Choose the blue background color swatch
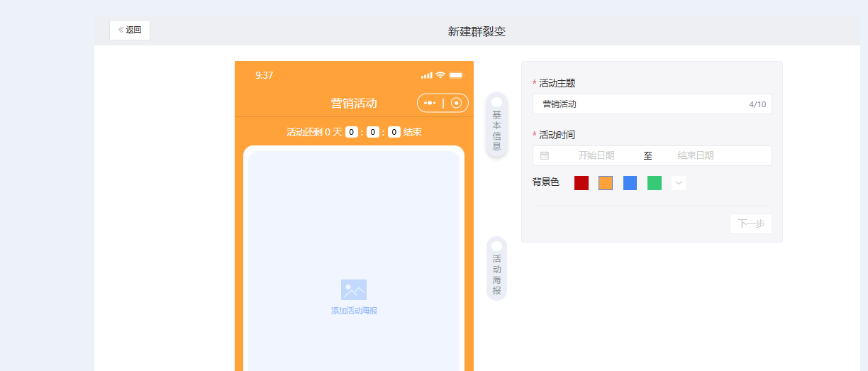The image size is (868, 371). pos(630,183)
